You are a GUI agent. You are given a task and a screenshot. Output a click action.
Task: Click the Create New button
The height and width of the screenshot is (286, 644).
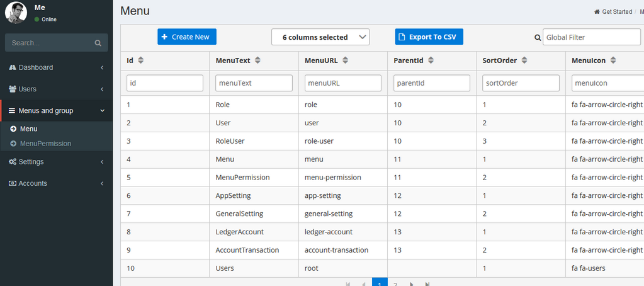tap(187, 37)
